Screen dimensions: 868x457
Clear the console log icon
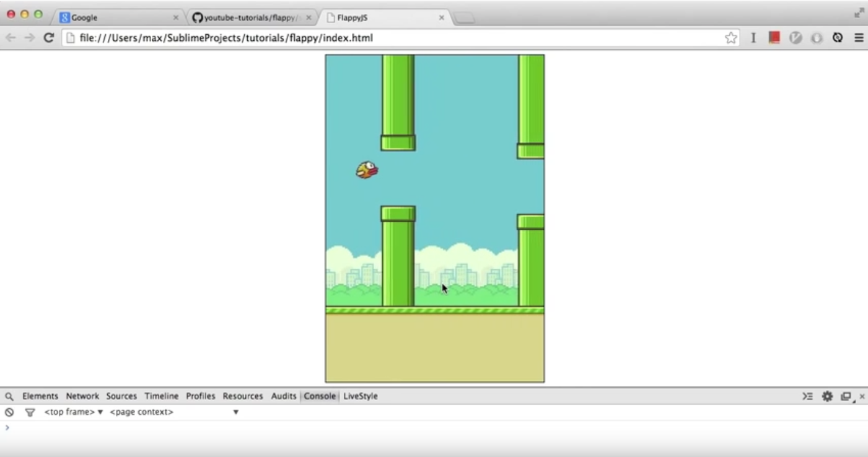[x=9, y=412]
